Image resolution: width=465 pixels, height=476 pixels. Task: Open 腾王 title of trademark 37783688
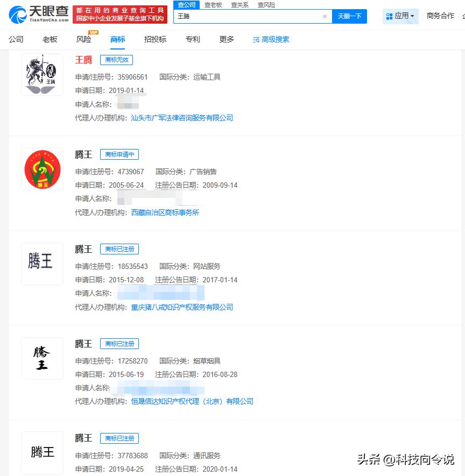(x=83, y=438)
